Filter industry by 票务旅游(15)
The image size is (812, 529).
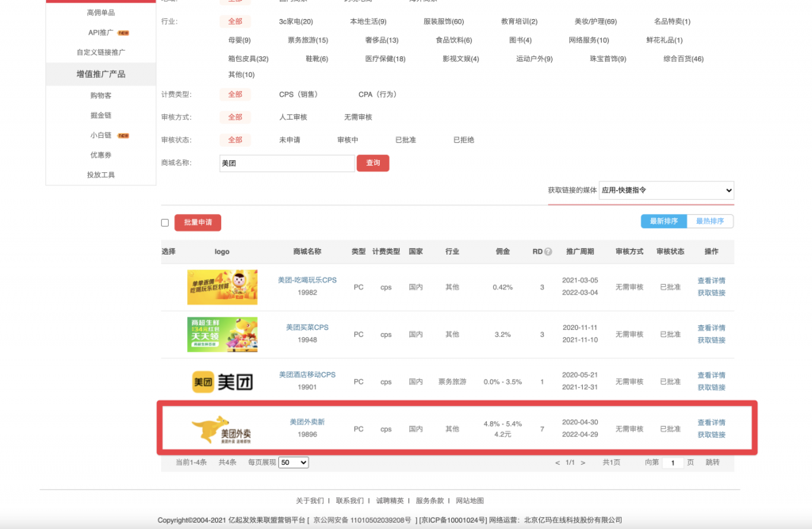(x=308, y=40)
